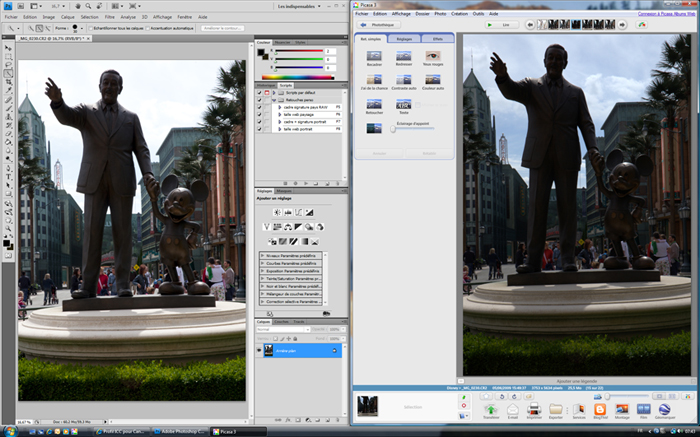Click Ajouter une légende caption field

(x=577, y=381)
